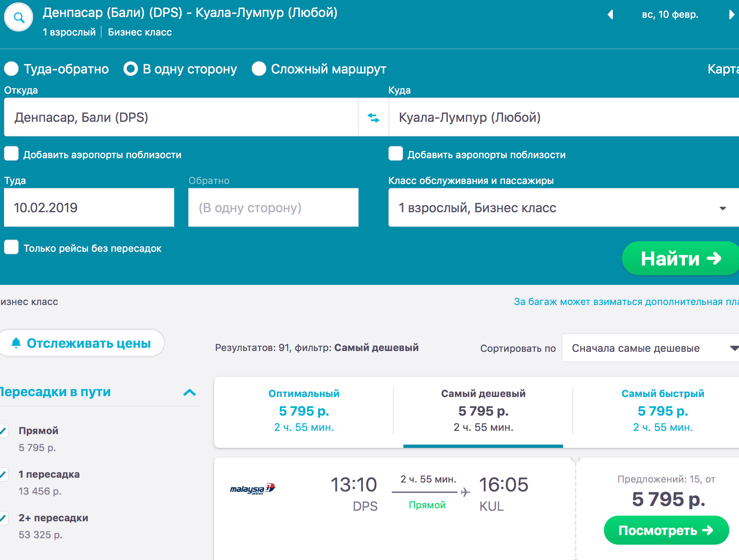Toggle the 1 пересадка filter

coord(3,474)
